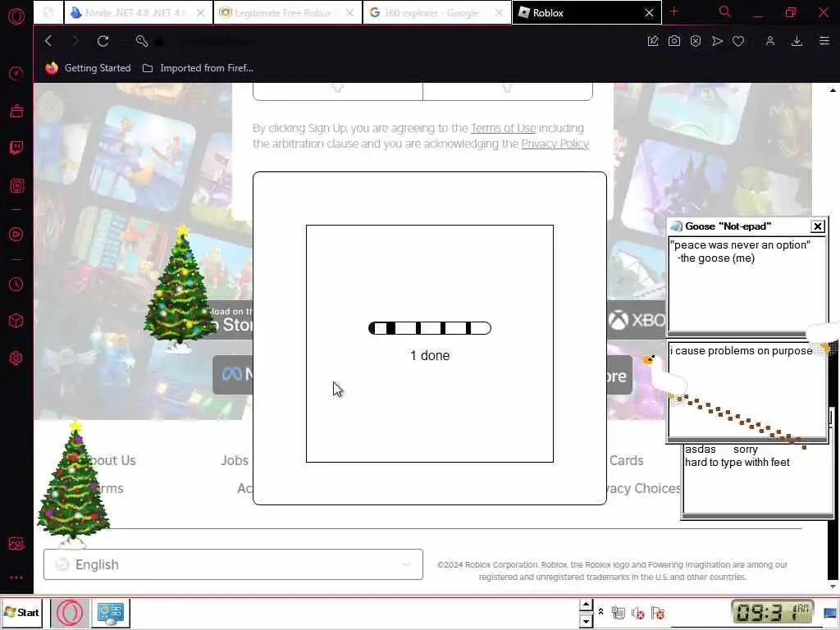840x630 pixels.
Task: Open the English language dropdown
Action: click(233, 564)
